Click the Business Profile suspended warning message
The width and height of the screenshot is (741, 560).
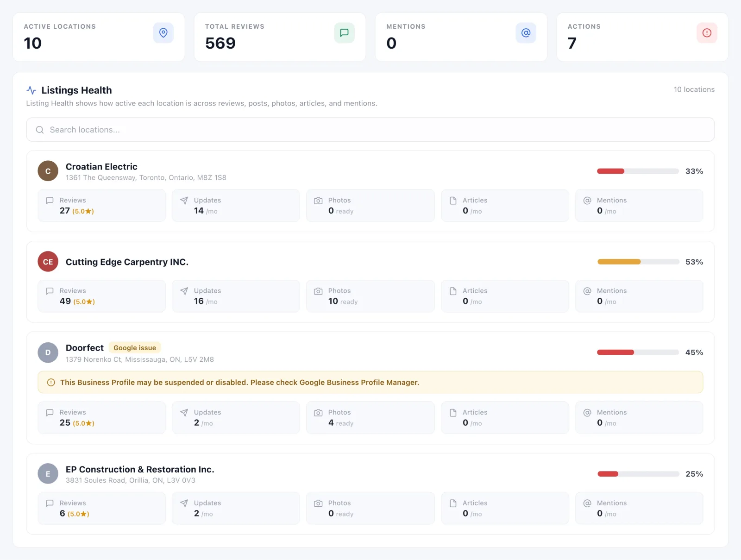coord(239,383)
